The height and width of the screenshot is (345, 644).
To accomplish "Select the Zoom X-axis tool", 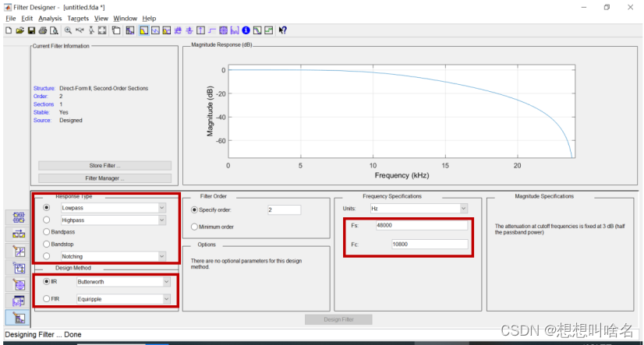I will click(80, 30).
